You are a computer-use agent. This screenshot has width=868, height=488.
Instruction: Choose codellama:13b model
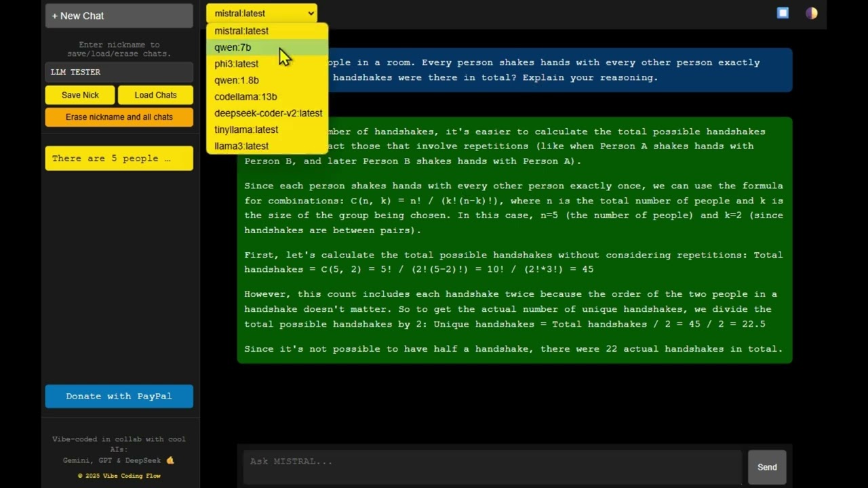pos(267,97)
